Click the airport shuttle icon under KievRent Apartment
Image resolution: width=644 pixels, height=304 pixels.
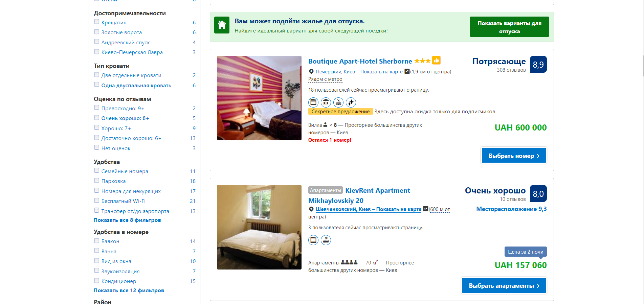tap(326, 240)
